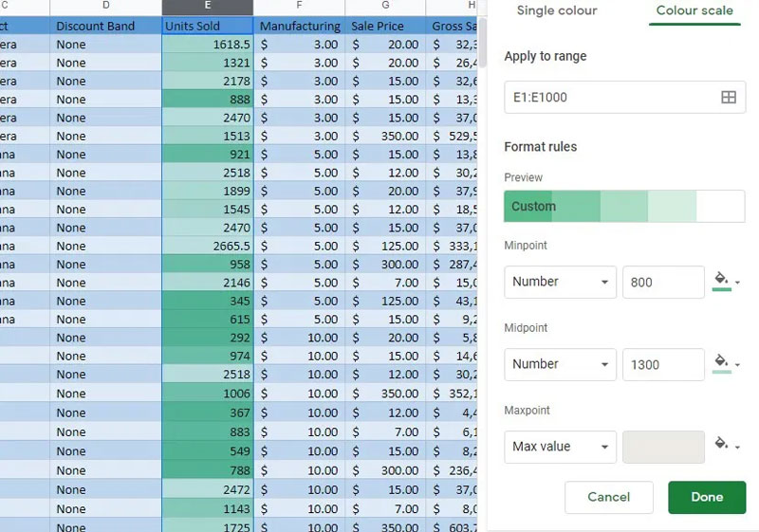Click the disabled Maxpoint value field
This screenshot has height=532, width=759.
click(663, 447)
